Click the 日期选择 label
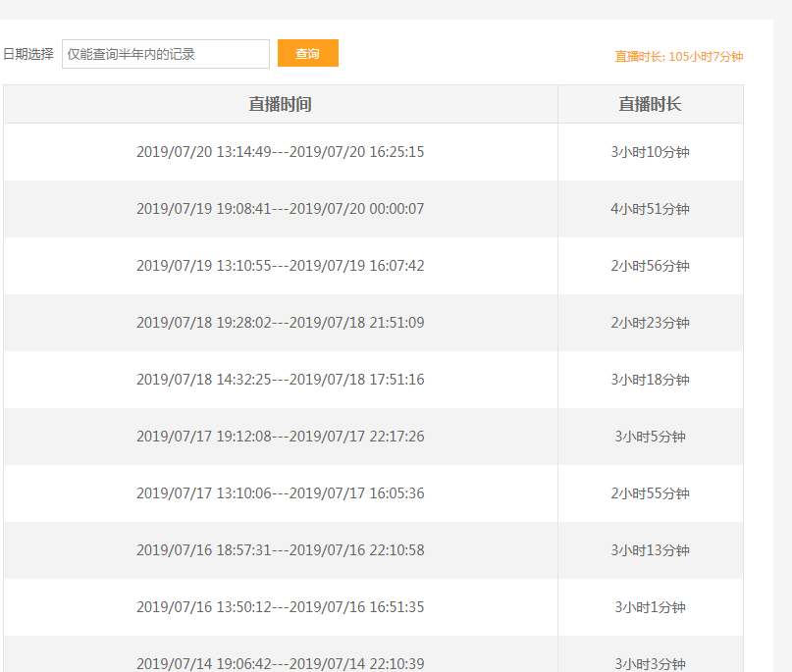Viewport: 792px width, 672px height. (28, 54)
